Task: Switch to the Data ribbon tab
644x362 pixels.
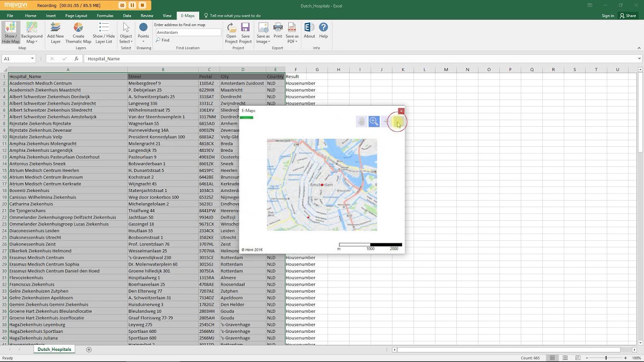Action: [x=127, y=16]
